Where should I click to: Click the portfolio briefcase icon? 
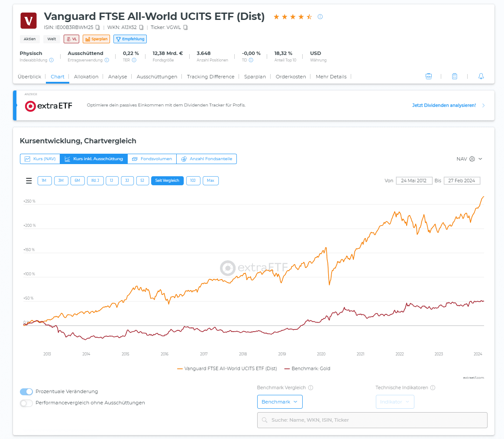pos(429,76)
